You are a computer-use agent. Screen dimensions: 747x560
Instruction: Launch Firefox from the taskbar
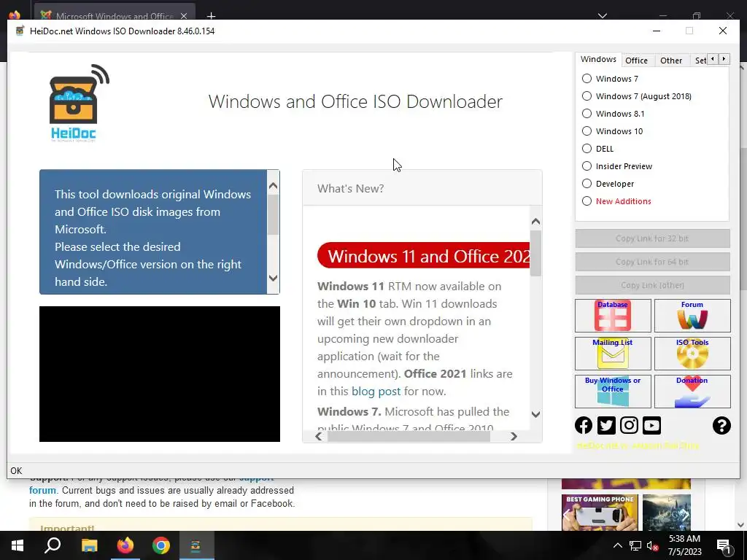pos(125,545)
